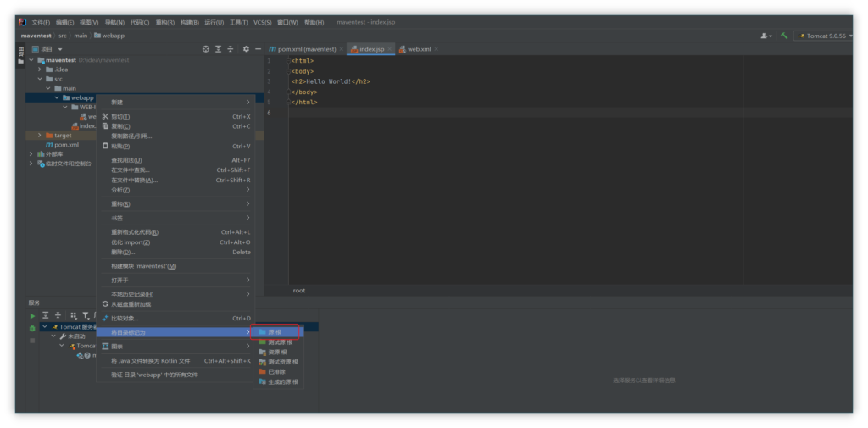This screenshot has width=868, height=428.
Task: Click 'webapp' in the breadcrumb path
Action: (x=109, y=36)
